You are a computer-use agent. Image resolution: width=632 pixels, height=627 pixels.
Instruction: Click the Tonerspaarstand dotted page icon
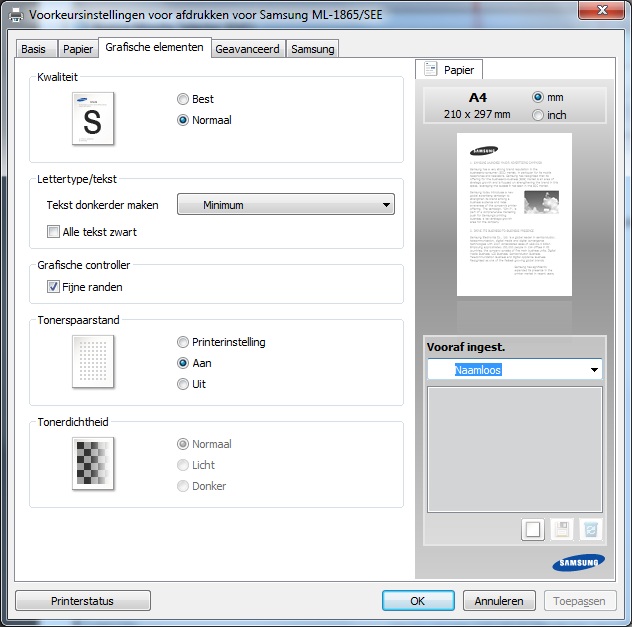point(93,362)
